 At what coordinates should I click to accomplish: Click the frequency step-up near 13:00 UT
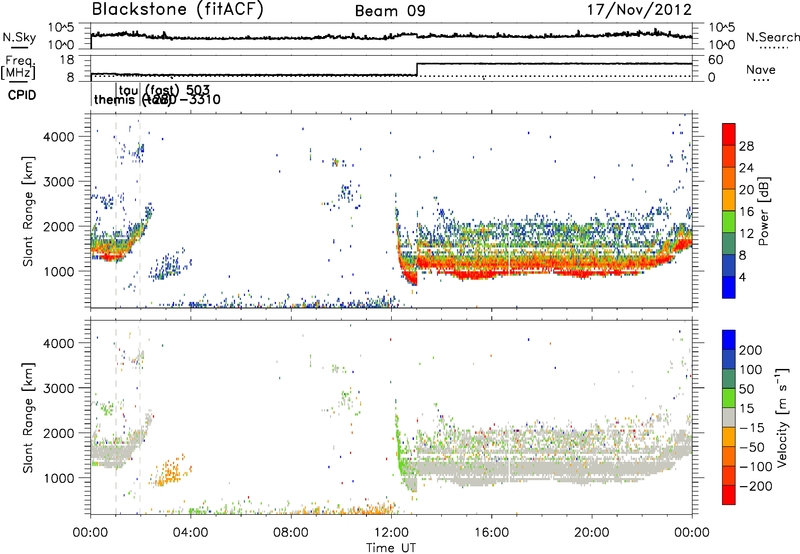coord(417,70)
